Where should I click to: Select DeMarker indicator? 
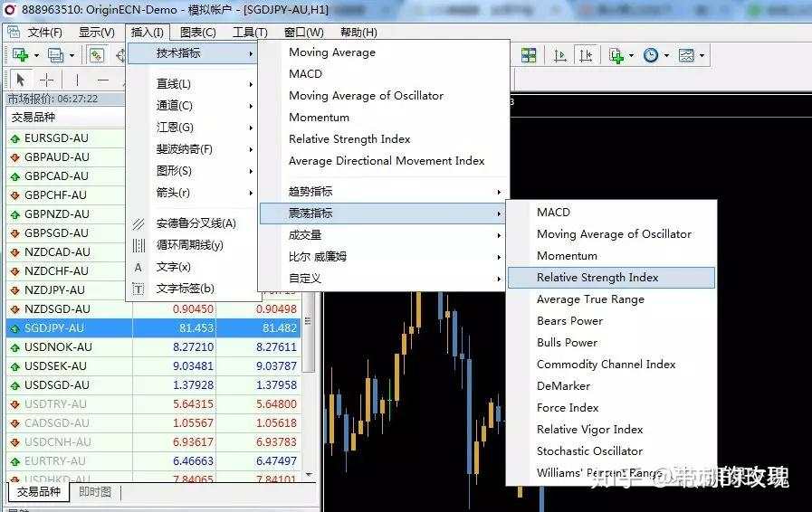click(612, 387)
